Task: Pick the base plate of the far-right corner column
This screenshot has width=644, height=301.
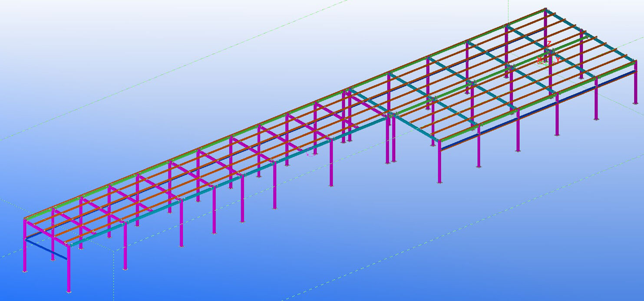Action: [635, 103]
